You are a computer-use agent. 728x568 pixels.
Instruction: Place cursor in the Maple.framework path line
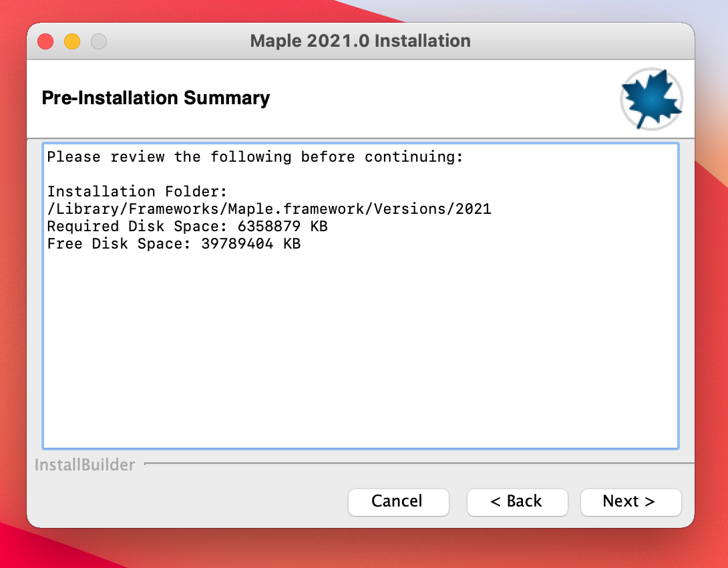pos(269,209)
